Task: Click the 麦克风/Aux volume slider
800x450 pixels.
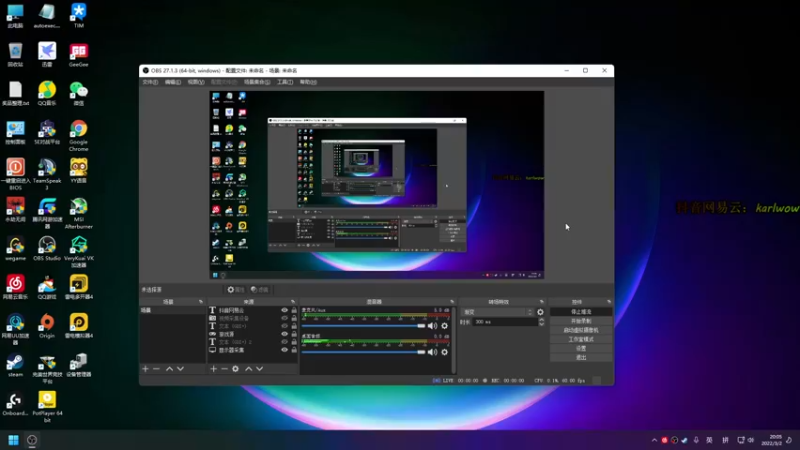Action: [x=363, y=326]
